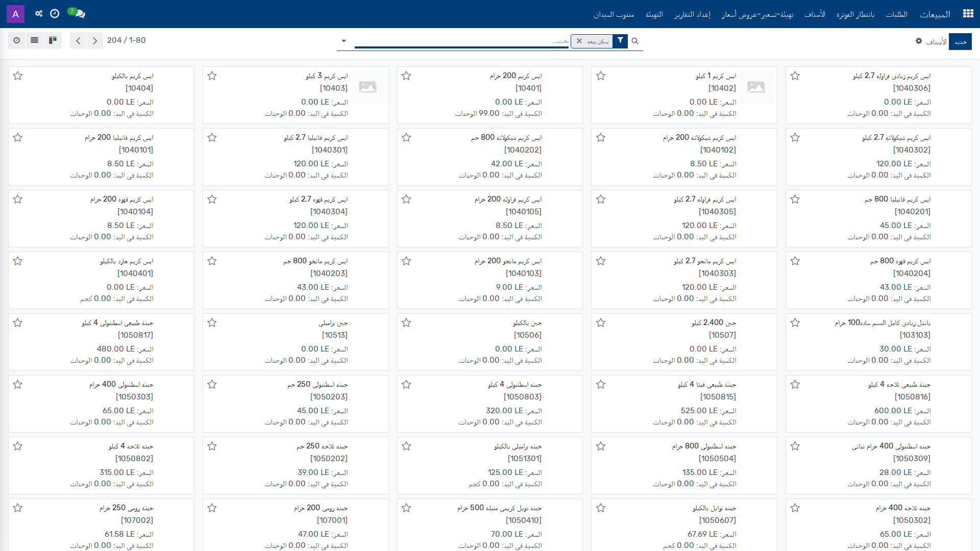
Task: Toggle favorite star on product [1040305]
Action: point(601,199)
